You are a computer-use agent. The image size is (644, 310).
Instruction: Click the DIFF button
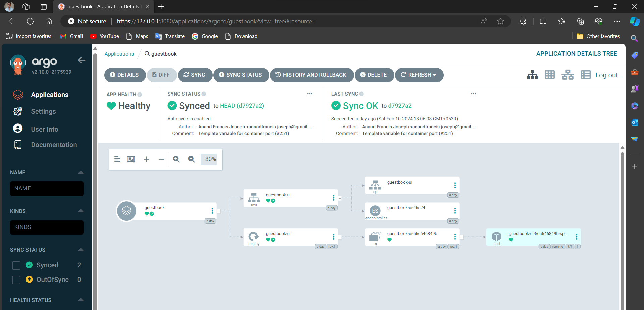click(162, 75)
